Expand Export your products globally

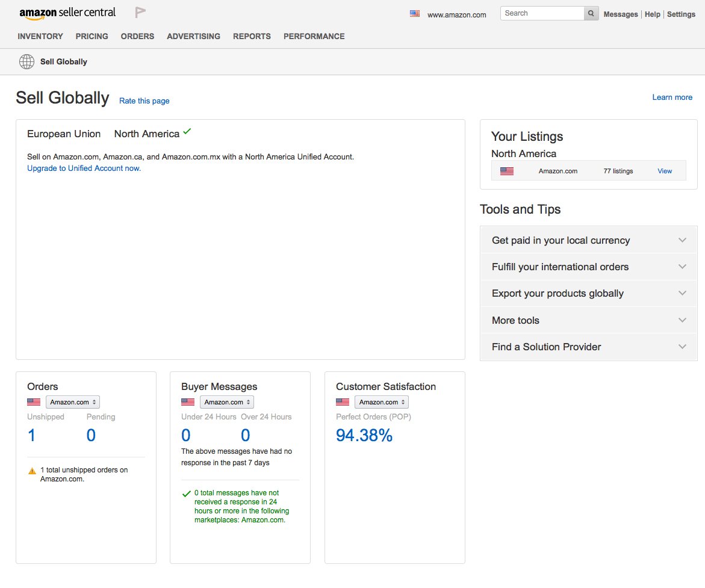point(589,293)
